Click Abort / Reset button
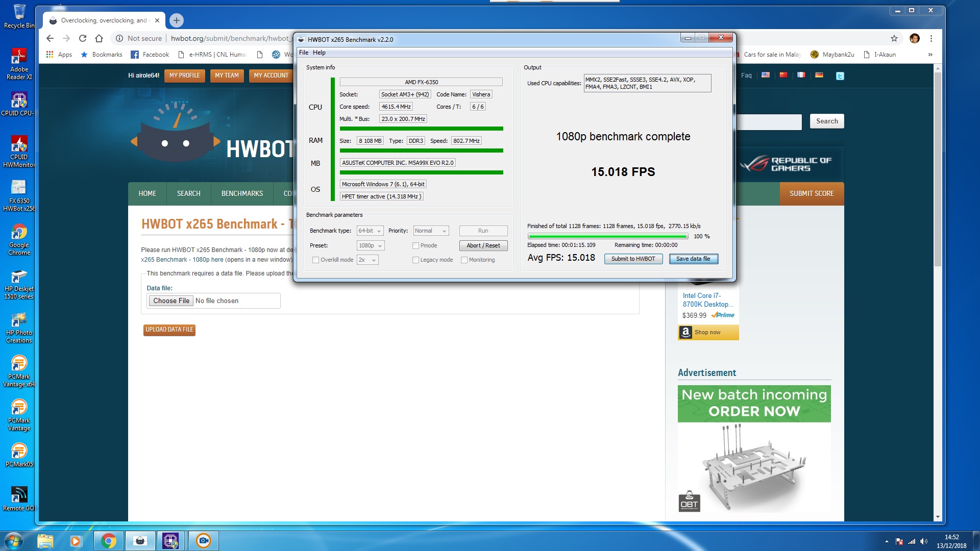This screenshot has width=980, height=551. 483,246
